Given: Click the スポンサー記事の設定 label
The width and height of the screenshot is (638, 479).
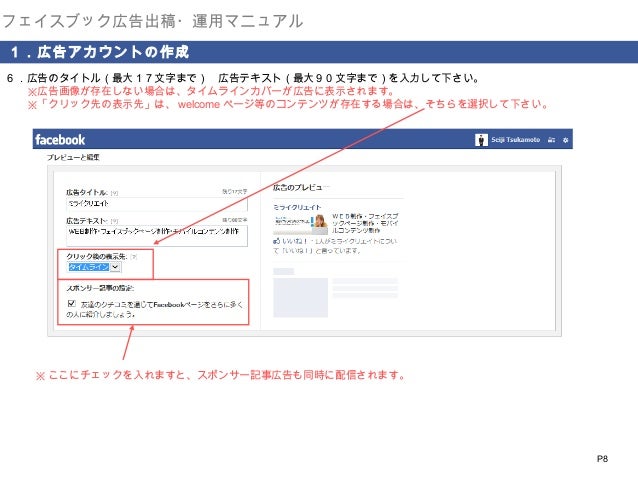Looking at the screenshot, I should [100, 288].
